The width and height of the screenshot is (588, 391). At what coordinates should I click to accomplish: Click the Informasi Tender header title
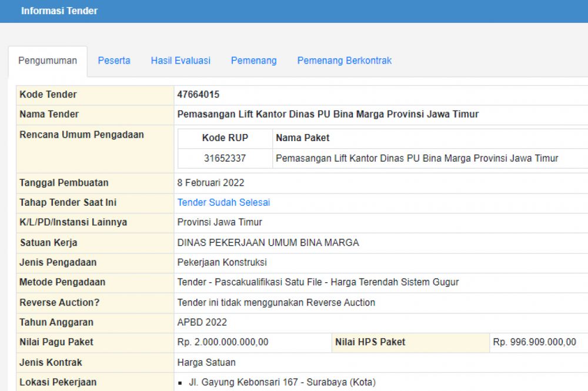(x=59, y=11)
